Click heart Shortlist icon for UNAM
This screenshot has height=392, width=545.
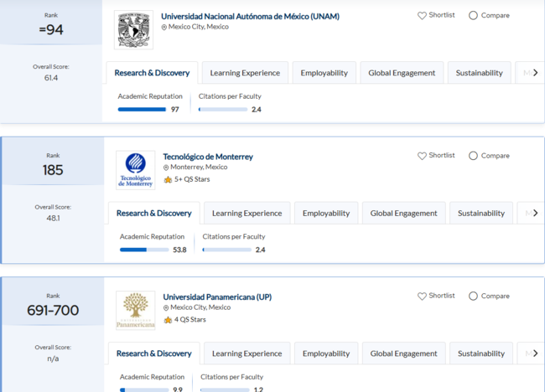click(422, 15)
